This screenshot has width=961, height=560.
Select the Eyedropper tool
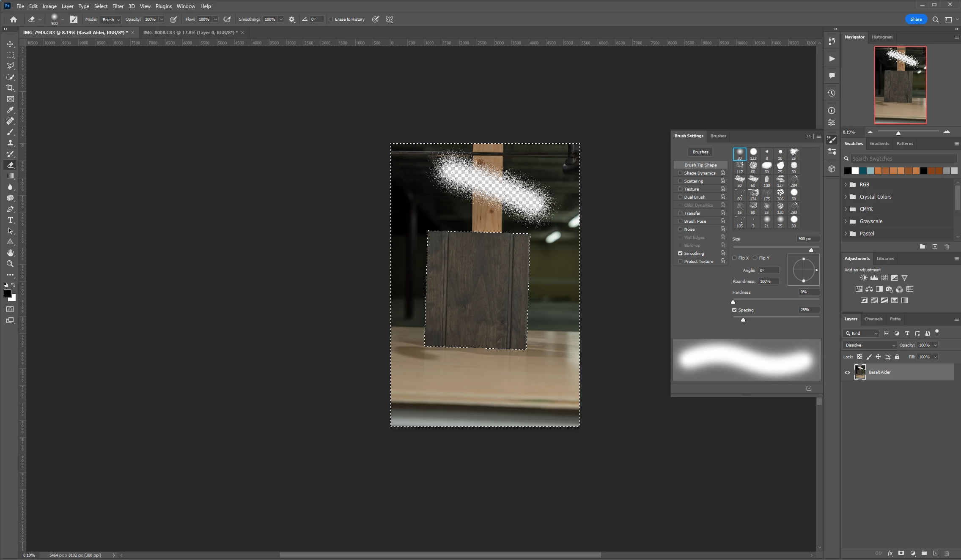10,110
